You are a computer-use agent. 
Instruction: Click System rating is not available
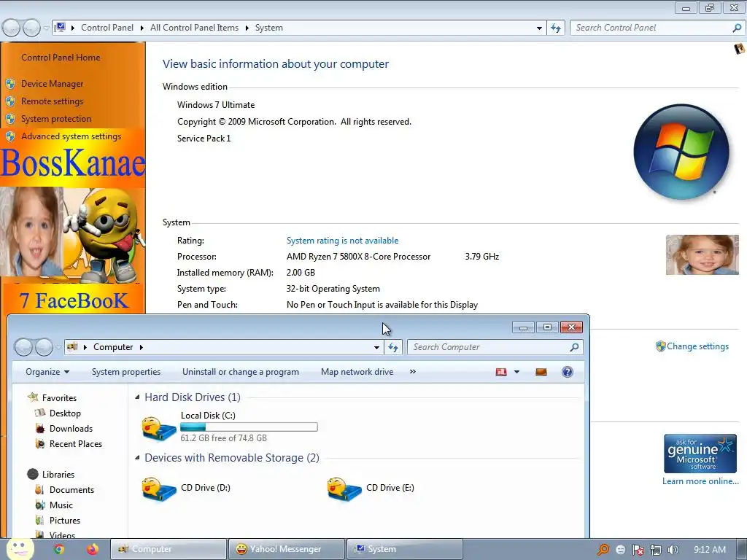click(x=342, y=241)
